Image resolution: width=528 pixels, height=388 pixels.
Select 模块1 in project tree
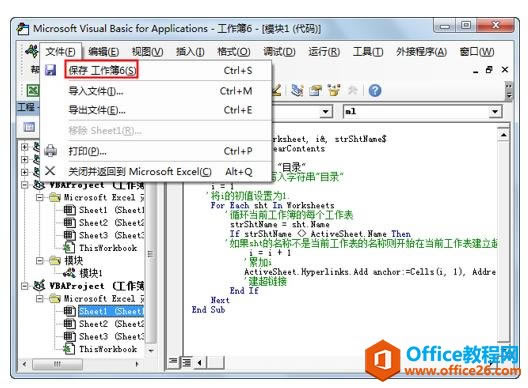tap(91, 273)
